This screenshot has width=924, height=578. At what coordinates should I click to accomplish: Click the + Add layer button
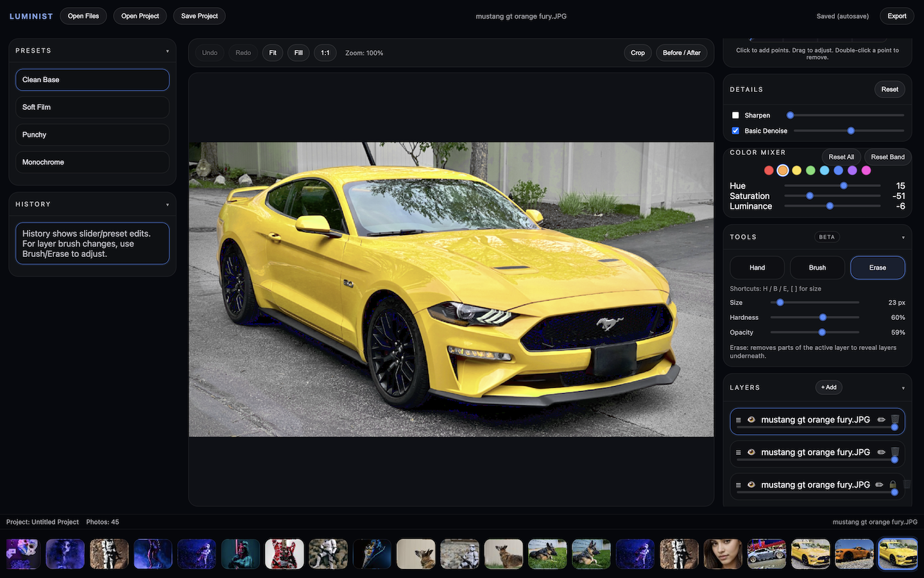(828, 387)
